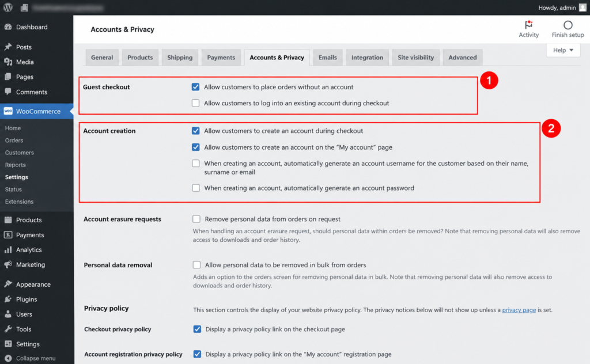
Task: Click the Plugins plug icon
Action: (x=8, y=299)
